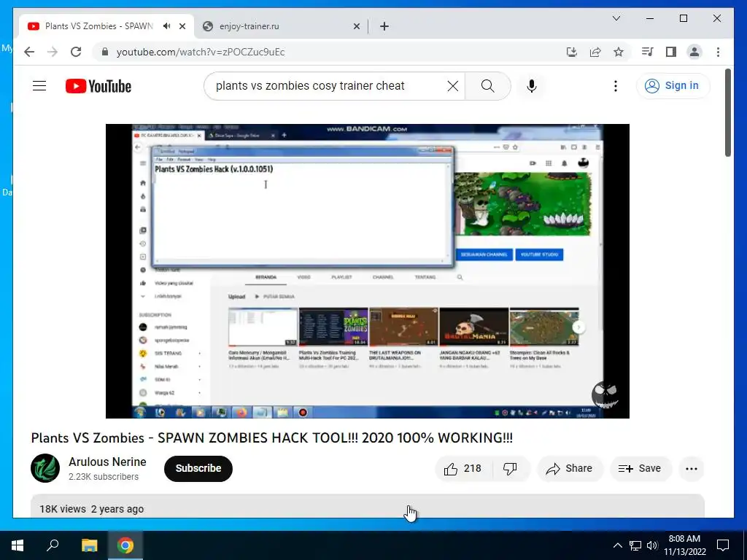Open the Arulous Nerine channel avatar
The image size is (747, 560).
click(45, 468)
